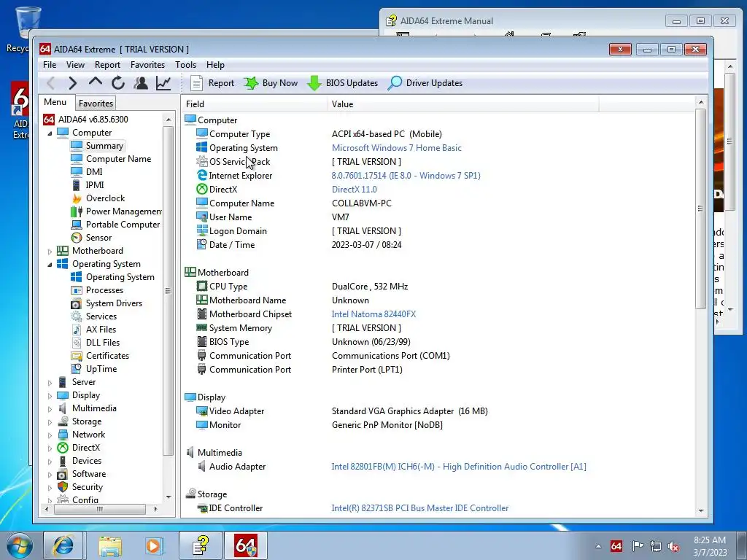The height and width of the screenshot is (560, 747).
Task: Expand the Motherboard tree node
Action: pyautogui.click(x=50, y=252)
